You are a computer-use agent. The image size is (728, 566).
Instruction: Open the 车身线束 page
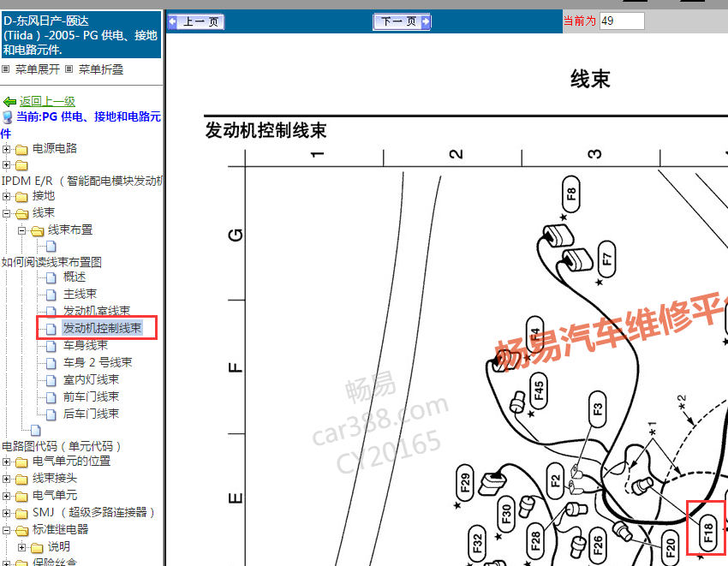[x=86, y=345]
